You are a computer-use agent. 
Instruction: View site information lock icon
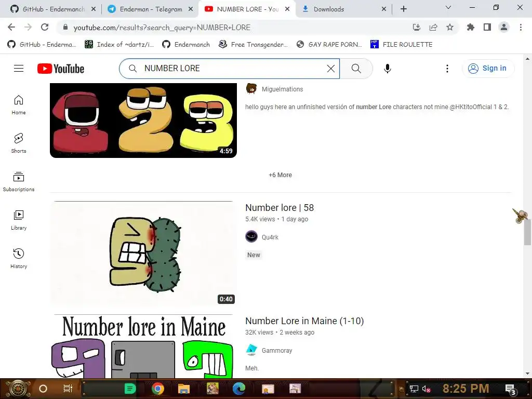coord(65,27)
